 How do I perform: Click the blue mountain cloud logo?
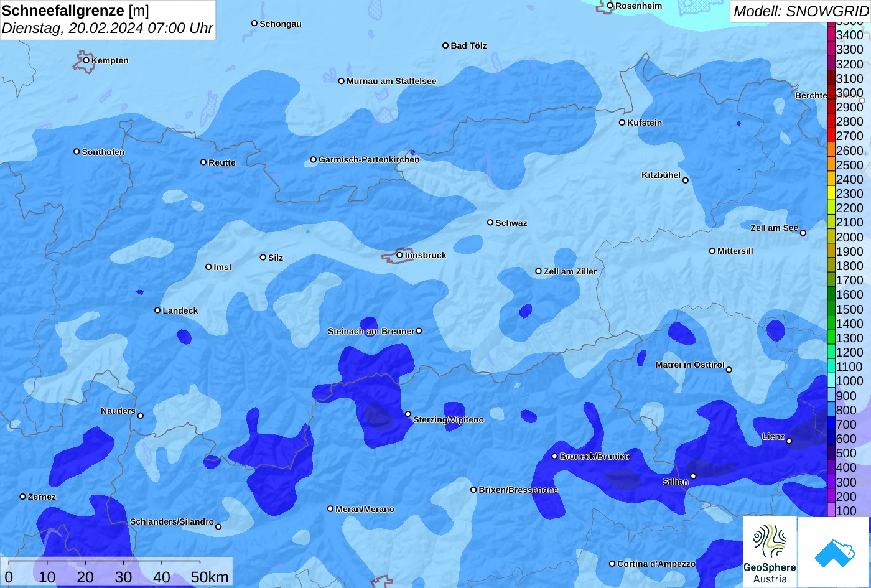pos(834,552)
